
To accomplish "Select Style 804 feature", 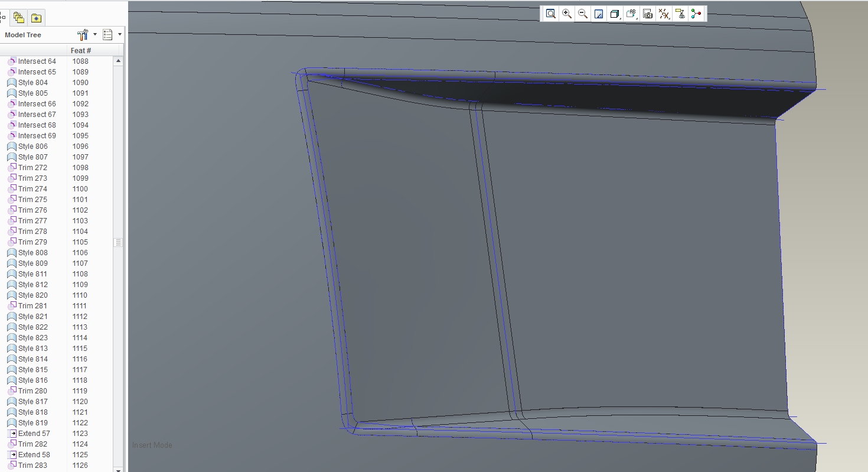I will pyautogui.click(x=33, y=83).
